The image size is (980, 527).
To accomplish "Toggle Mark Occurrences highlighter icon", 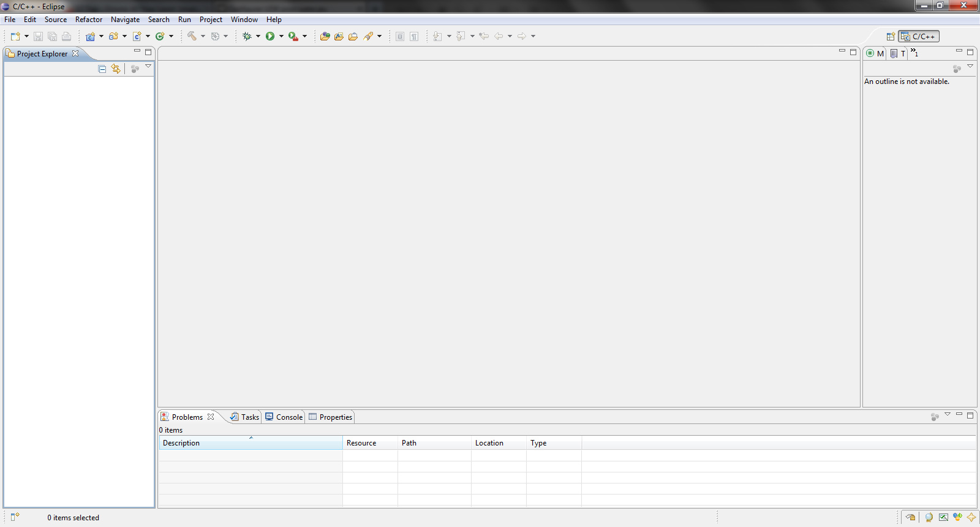I will point(368,36).
